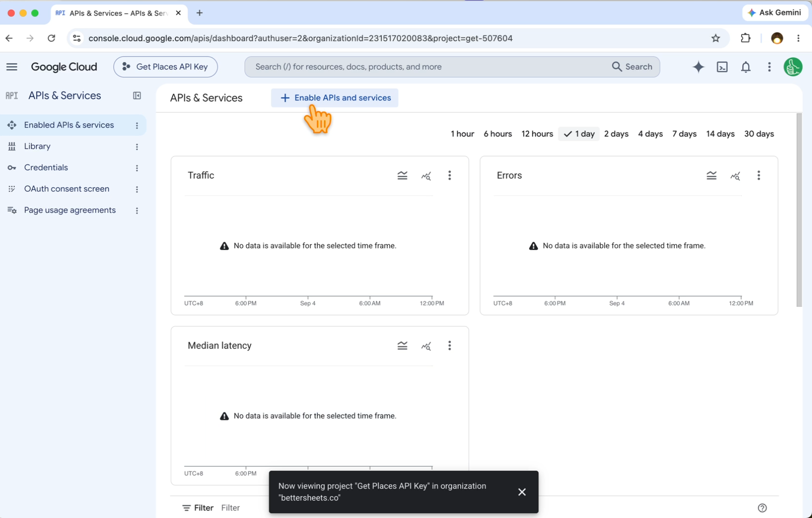Click the Filter icon label
This screenshot has width=812, height=518.
coord(197,508)
